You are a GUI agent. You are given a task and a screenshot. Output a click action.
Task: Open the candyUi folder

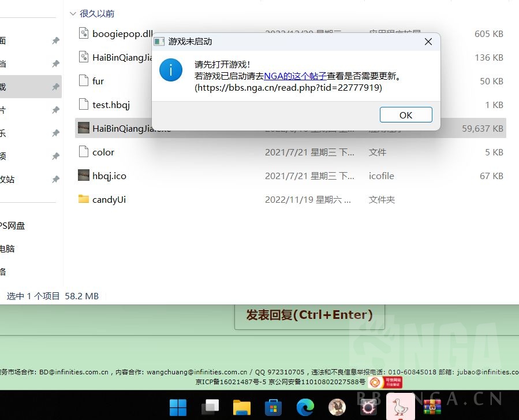pos(109,199)
